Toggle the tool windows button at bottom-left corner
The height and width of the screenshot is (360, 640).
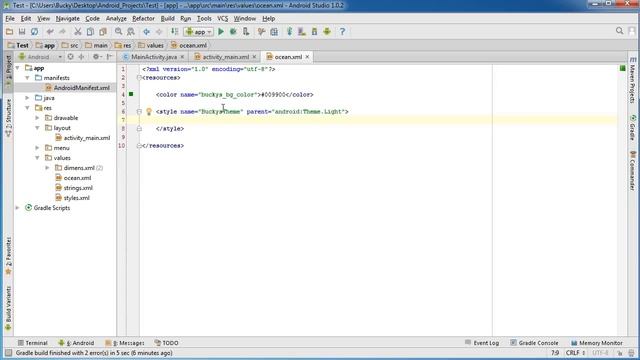tap(8, 353)
